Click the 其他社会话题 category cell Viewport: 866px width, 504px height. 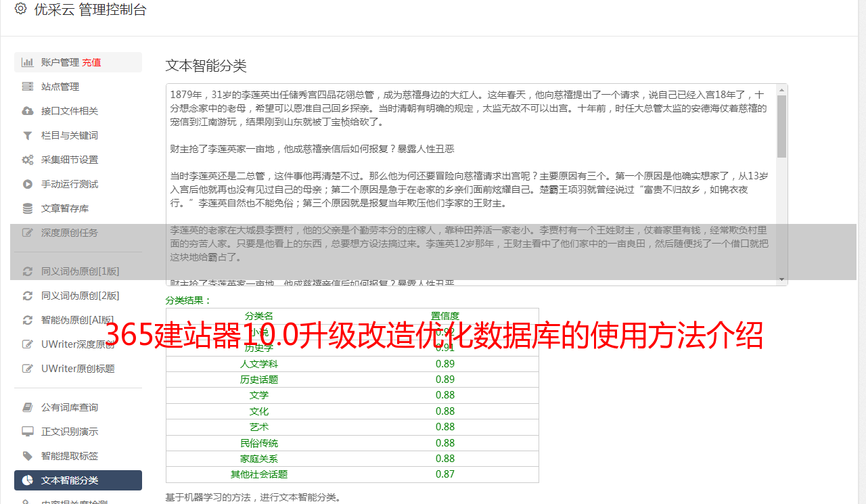(259, 474)
